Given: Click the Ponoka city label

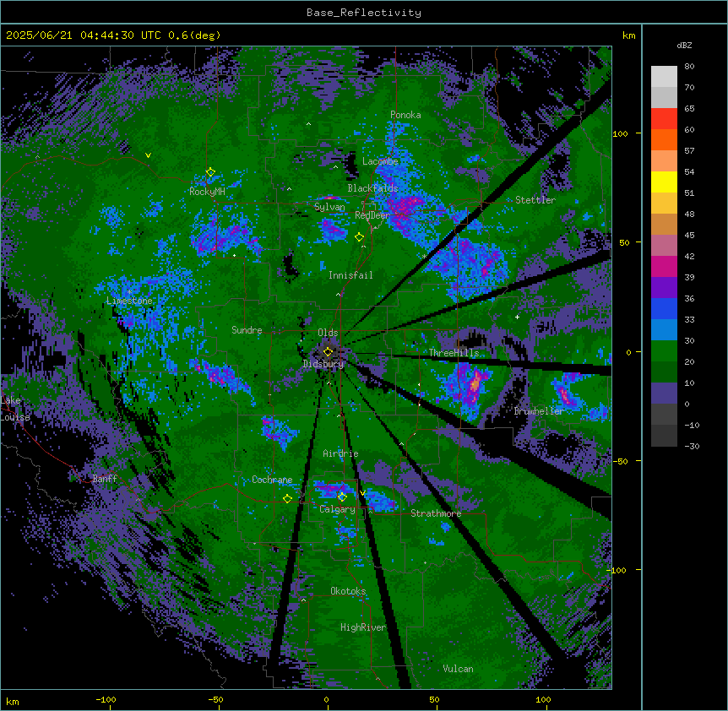Looking at the screenshot, I should point(405,115).
